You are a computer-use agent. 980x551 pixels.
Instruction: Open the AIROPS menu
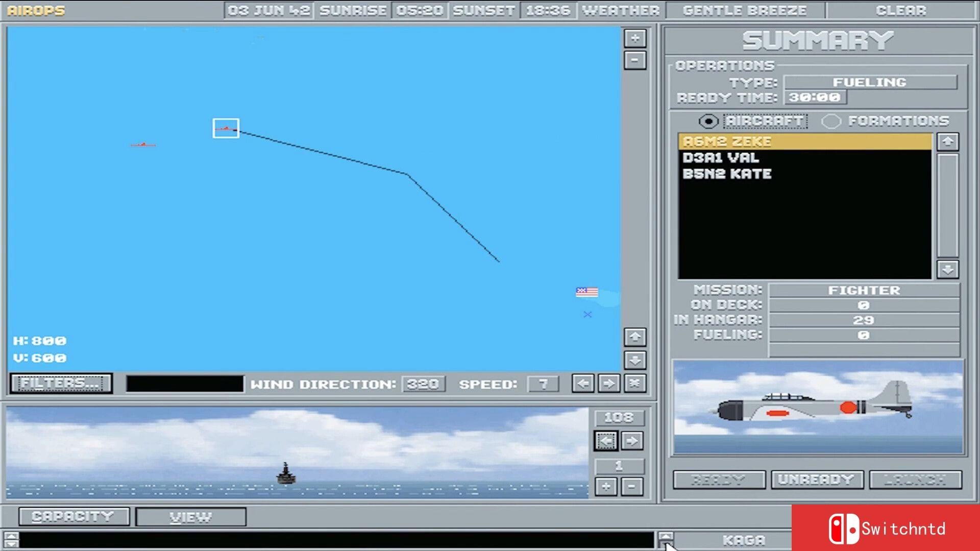36,10
